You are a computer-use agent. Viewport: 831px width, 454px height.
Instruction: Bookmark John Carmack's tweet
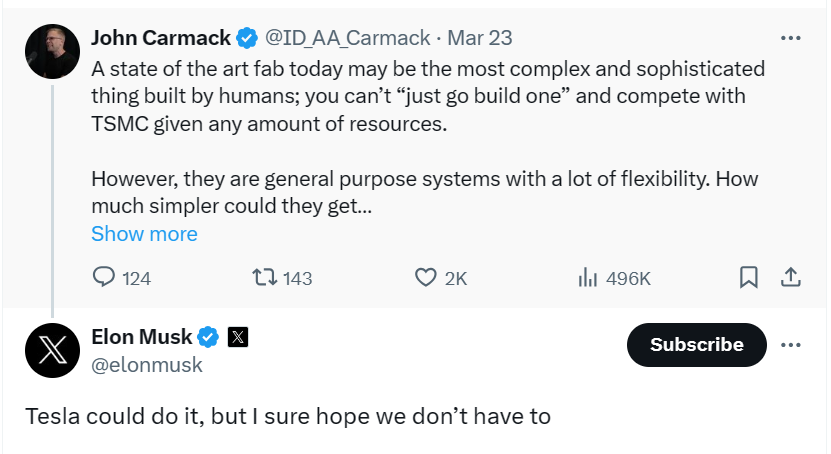pos(748,277)
